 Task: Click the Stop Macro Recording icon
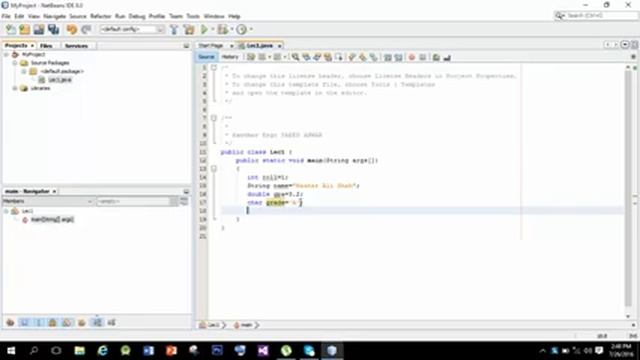pyautogui.click(x=422, y=58)
